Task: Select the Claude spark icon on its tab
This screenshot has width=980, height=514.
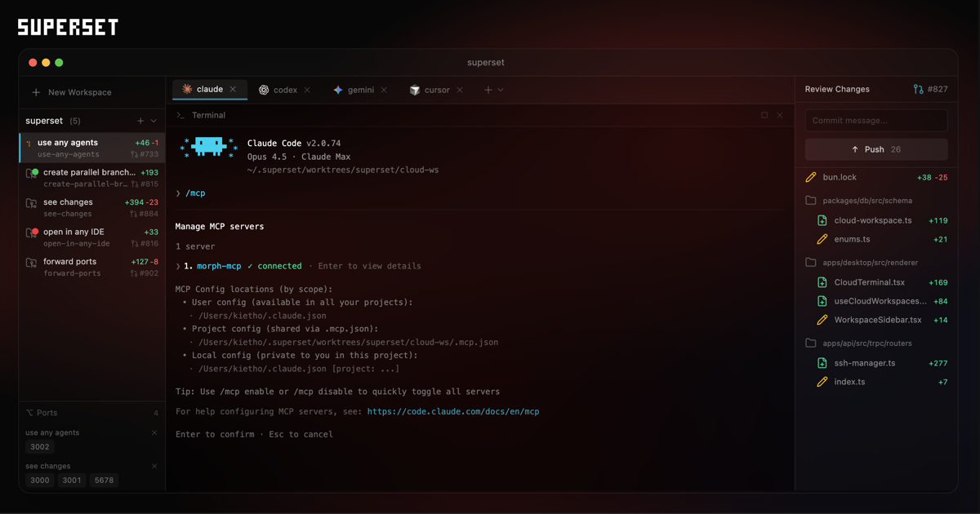Action: (189, 90)
